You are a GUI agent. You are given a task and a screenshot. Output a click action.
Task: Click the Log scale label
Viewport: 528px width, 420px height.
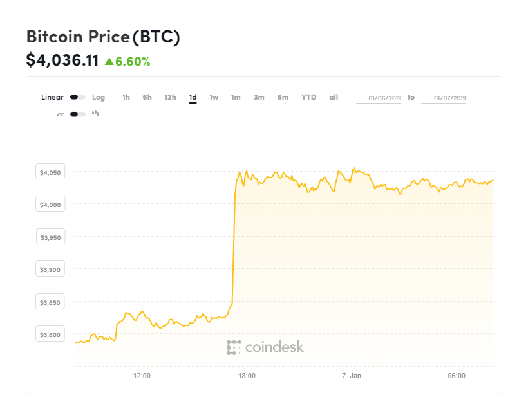click(99, 97)
